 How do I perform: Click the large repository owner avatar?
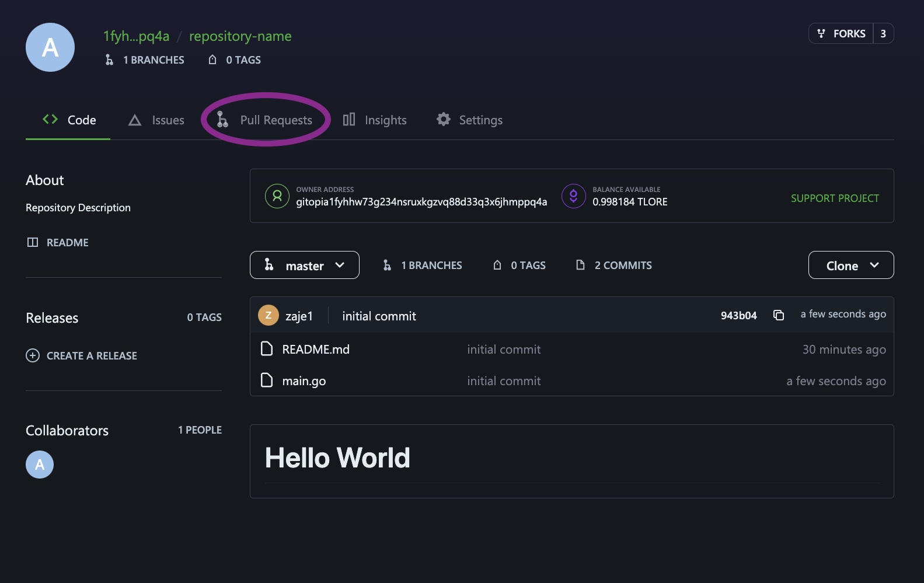coord(50,47)
